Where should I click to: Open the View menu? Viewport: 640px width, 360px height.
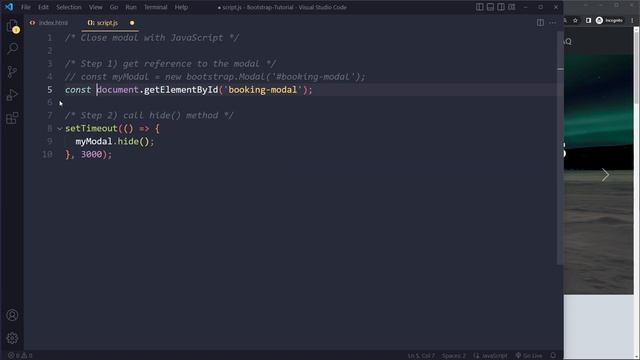coord(96,7)
